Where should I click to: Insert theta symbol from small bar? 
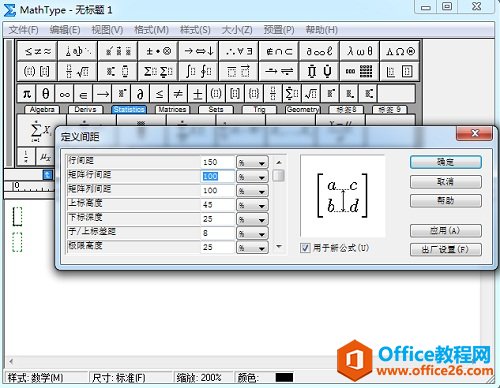point(46,94)
